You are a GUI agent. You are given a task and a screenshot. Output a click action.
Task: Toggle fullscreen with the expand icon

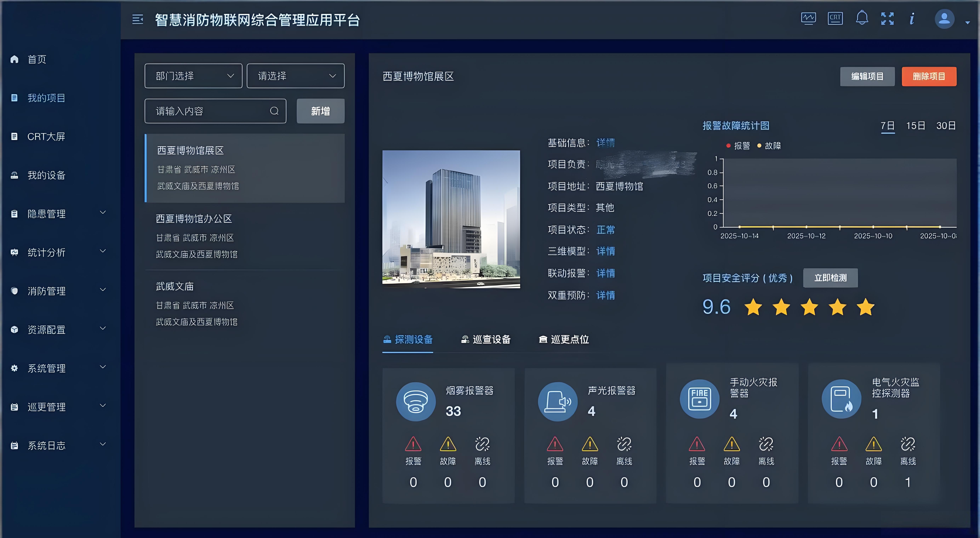coord(887,19)
